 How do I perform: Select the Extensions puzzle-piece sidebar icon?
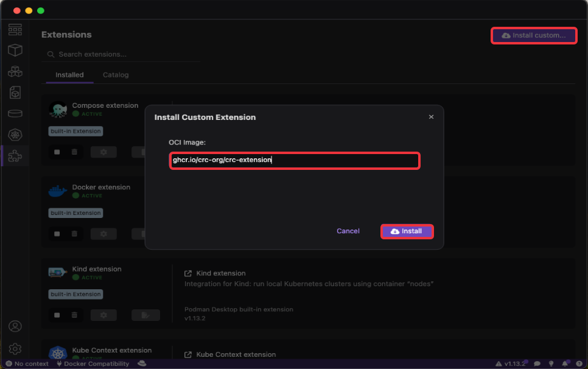coord(15,156)
